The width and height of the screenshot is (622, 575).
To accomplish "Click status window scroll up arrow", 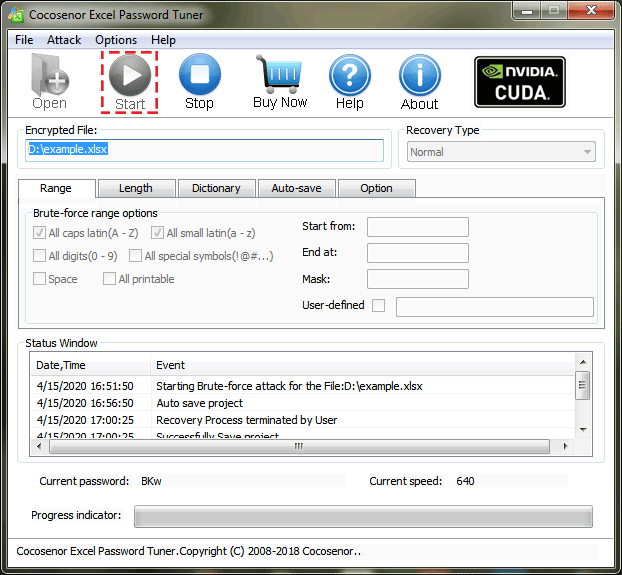I will [583, 362].
